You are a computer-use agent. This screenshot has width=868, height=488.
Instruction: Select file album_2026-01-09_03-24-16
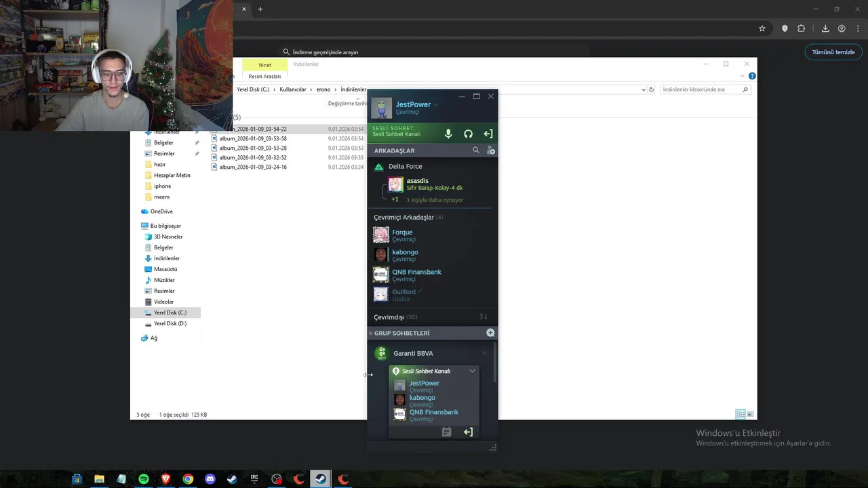(x=253, y=167)
